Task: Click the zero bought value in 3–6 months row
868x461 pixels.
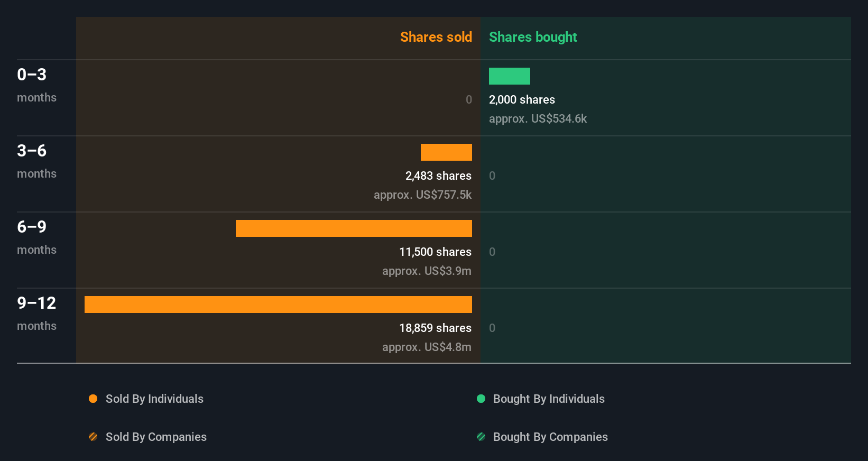Action: (492, 176)
